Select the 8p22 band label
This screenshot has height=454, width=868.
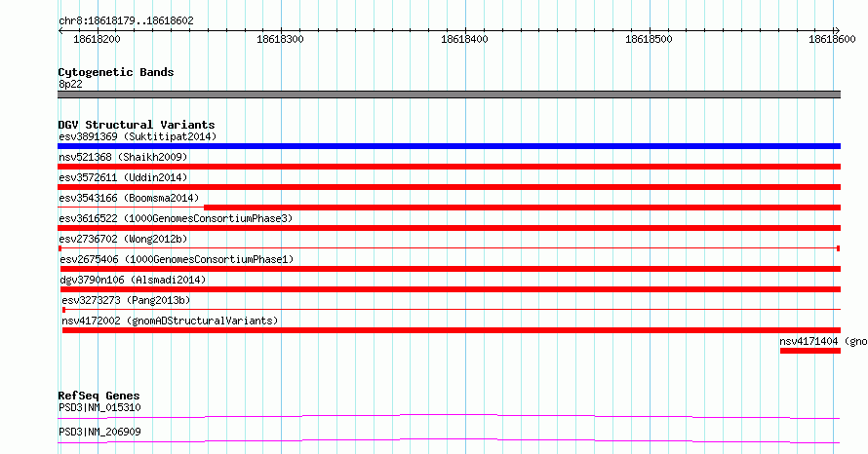tap(70, 84)
